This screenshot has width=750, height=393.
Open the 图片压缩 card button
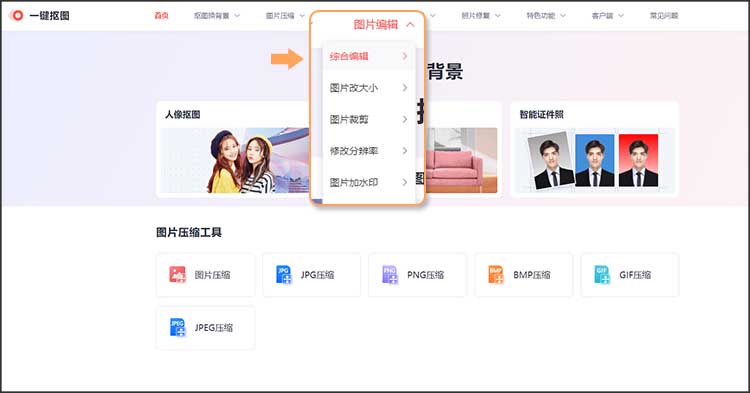click(x=206, y=275)
